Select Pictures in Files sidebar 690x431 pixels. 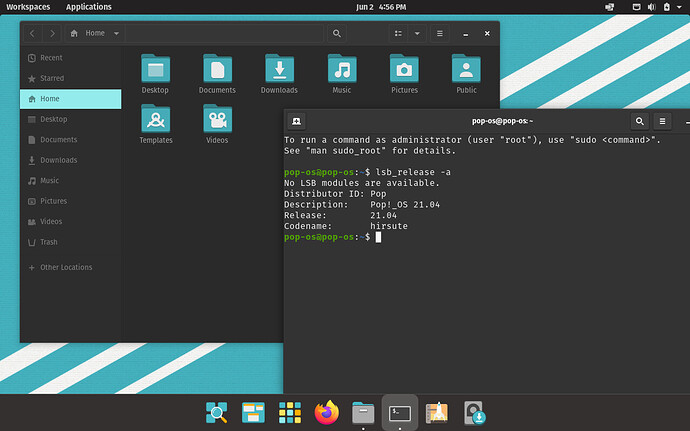pyautogui.click(x=70, y=201)
